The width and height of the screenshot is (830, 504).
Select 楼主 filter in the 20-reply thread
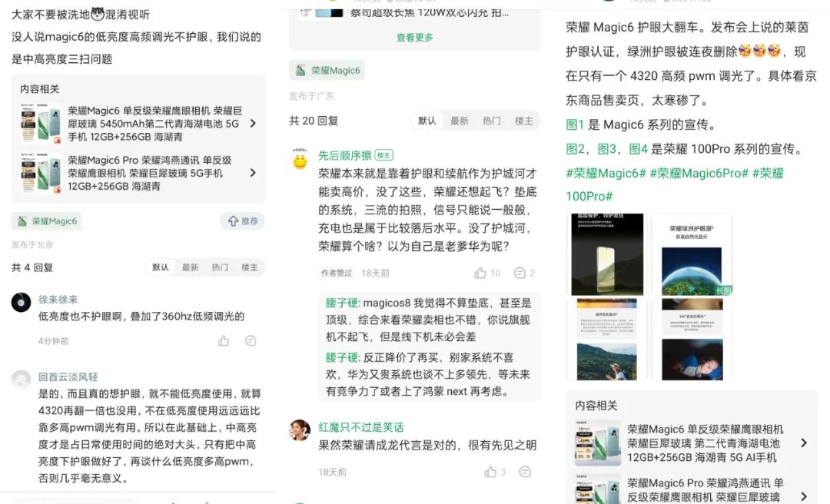pos(524,121)
